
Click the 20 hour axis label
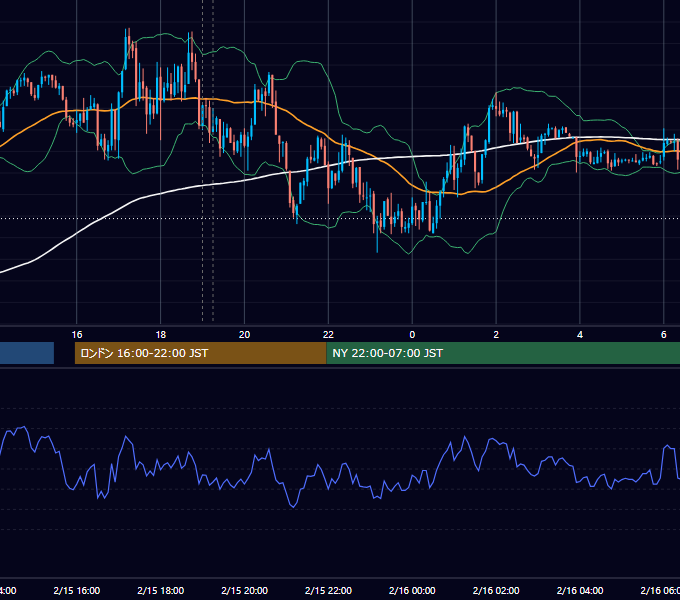click(x=245, y=335)
